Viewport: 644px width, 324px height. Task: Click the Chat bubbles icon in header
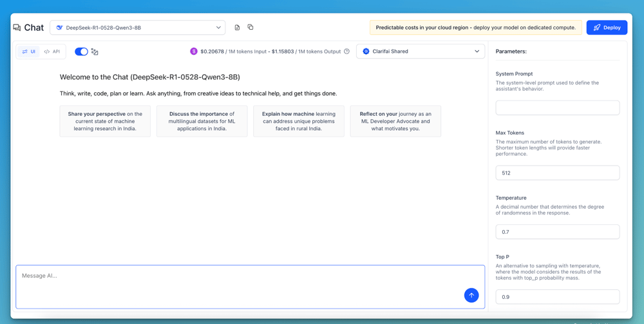[x=17, y=28]
